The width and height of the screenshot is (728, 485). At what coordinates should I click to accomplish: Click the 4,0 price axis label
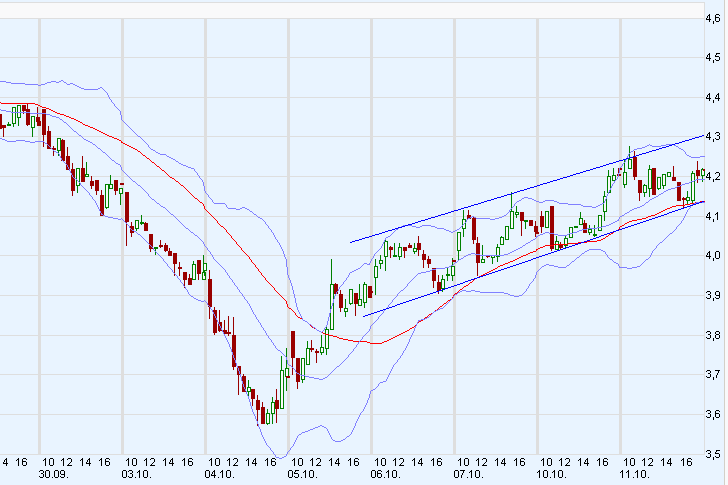(713, 255)
